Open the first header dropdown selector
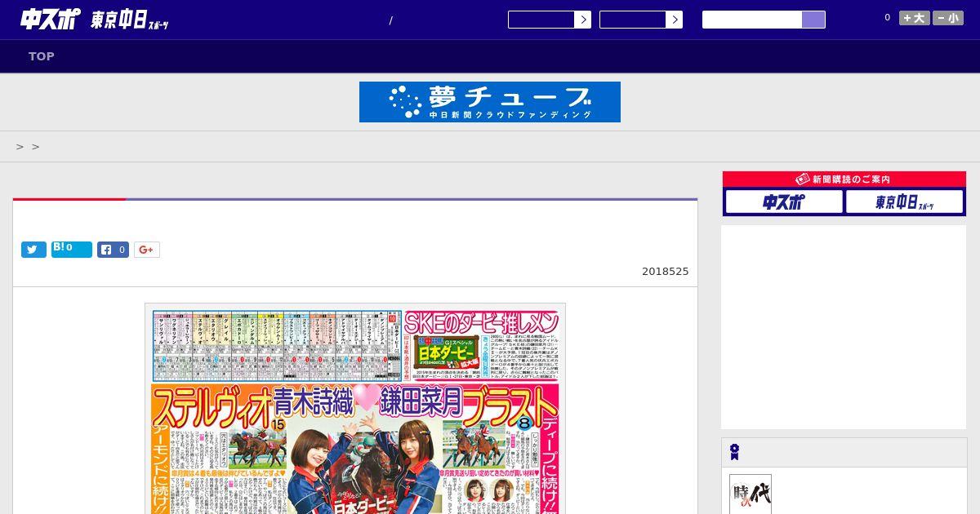Screen dimensions: 980x514 550,20
